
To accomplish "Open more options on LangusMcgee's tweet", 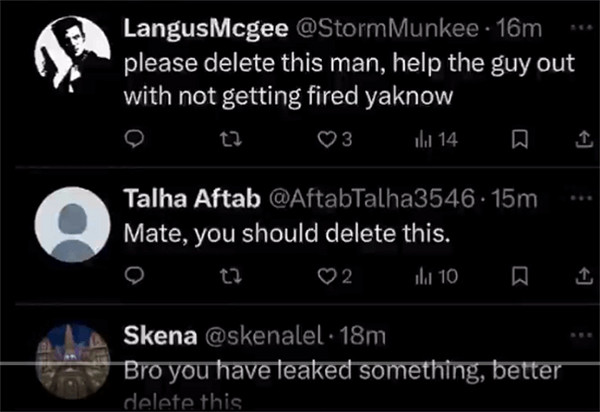I will 579,29.
